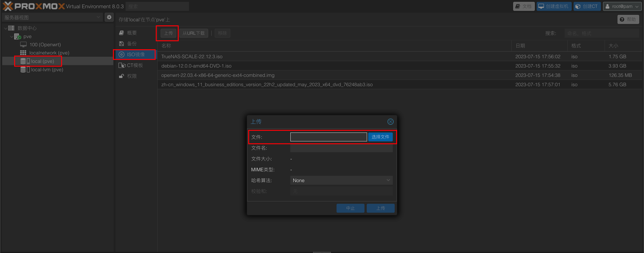
Task: Click the local-lvm storage icon
Action: point(25,70)
